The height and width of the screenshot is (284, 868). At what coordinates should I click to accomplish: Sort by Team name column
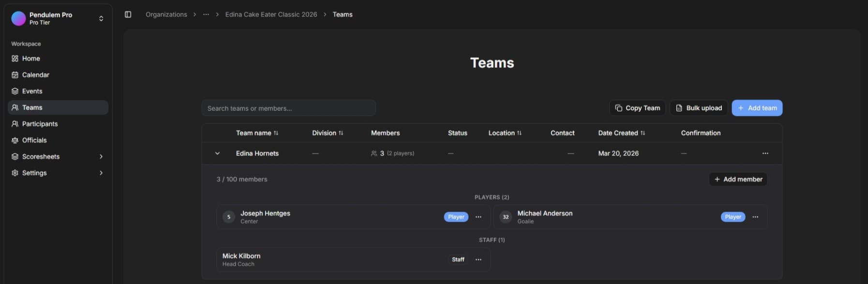point(257,133)
